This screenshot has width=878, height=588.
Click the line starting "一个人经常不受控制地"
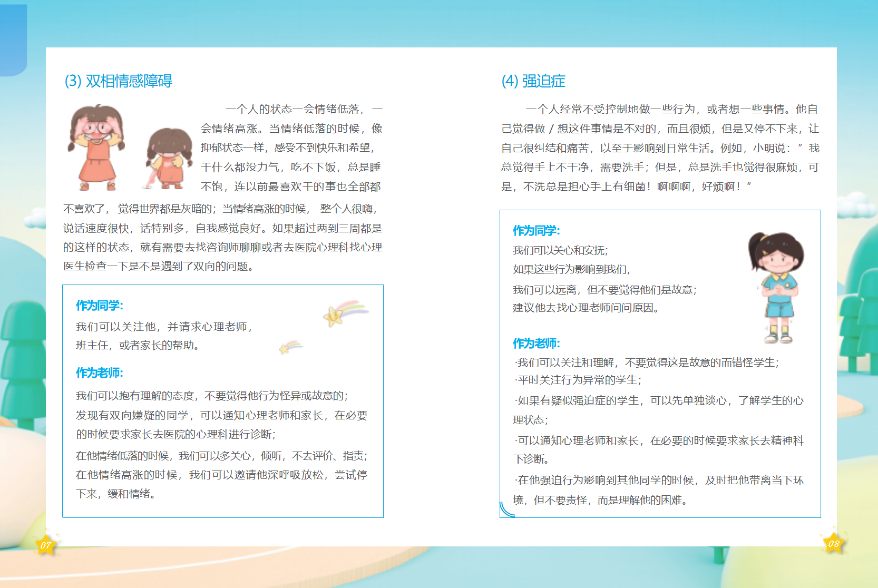tap(672, 109)
